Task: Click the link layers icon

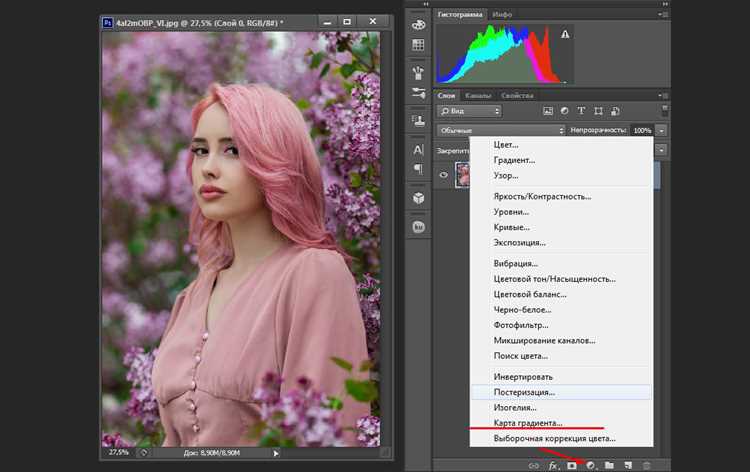Action: point(534,465)
